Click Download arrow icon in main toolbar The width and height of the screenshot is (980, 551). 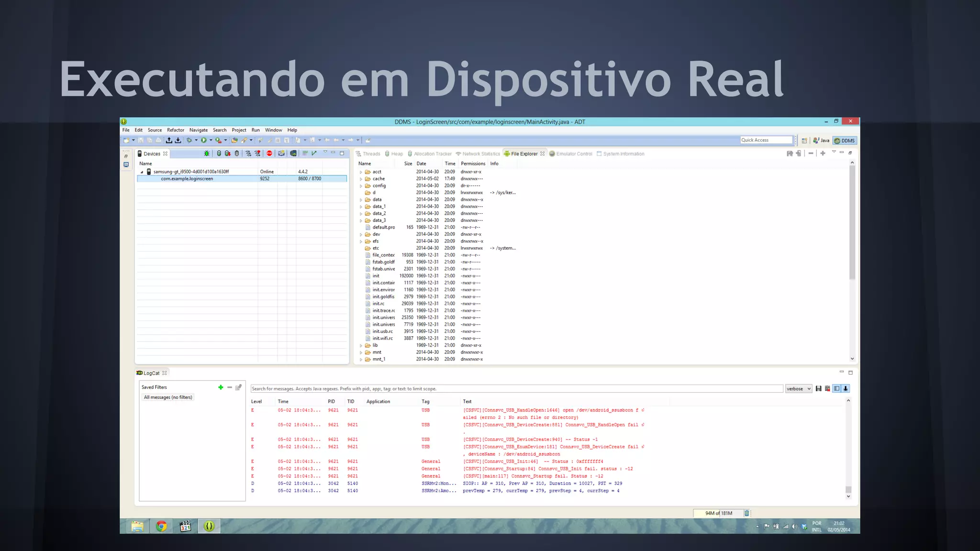(178, 140)
